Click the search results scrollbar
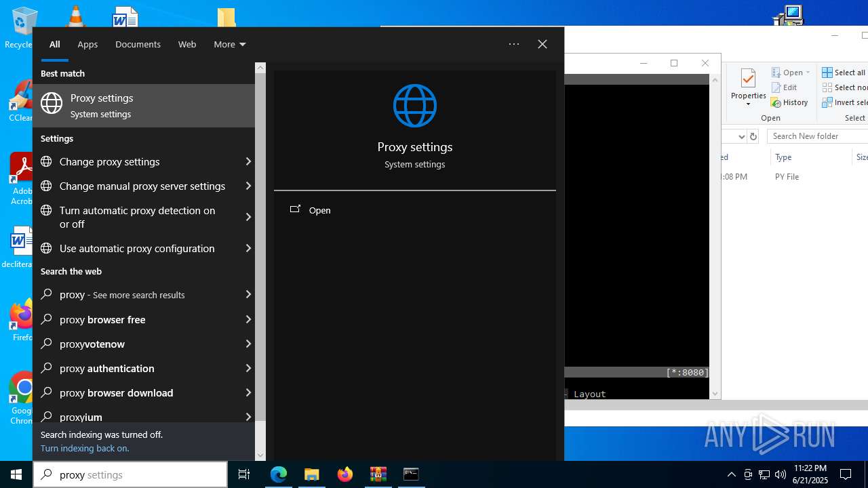 pyautogui.click(x=260, y=247)
